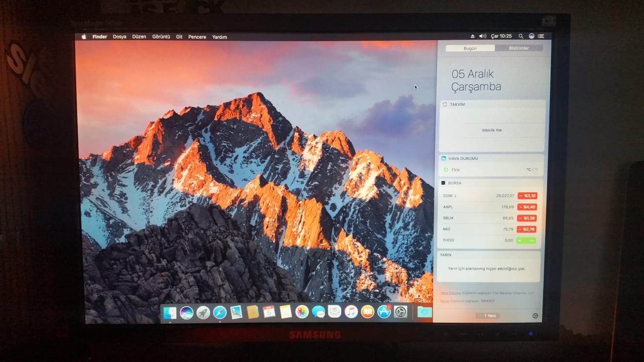Image resolution: width=644 pixels, height=362 pixels.
Task: Open iBooks orange book icon in Dock
Action: coord(368,311)
